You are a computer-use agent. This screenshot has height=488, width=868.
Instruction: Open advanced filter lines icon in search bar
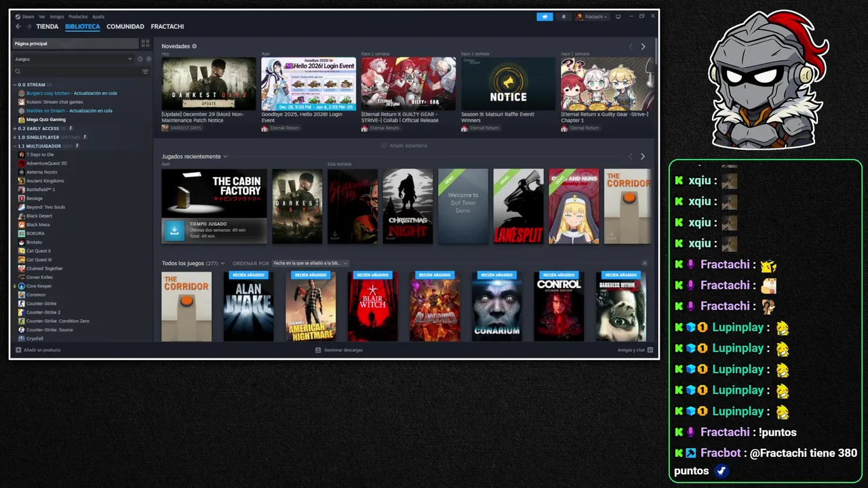145,71
